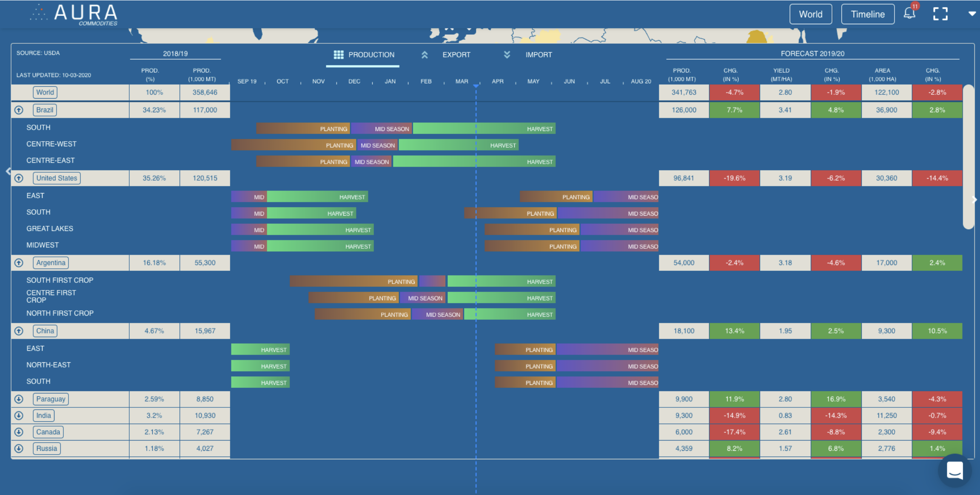
Task: Open the chat bubble widget
Action: [x=955, y=470]
